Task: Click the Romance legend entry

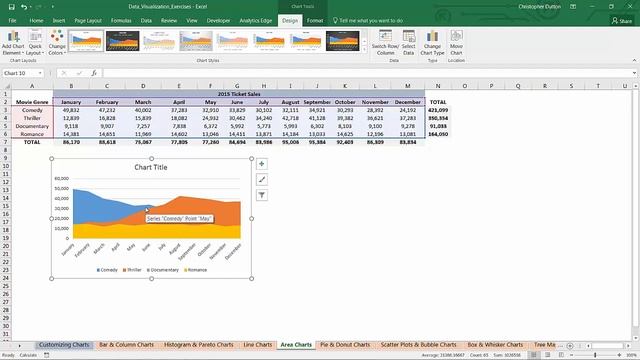Action: point(196,270)
